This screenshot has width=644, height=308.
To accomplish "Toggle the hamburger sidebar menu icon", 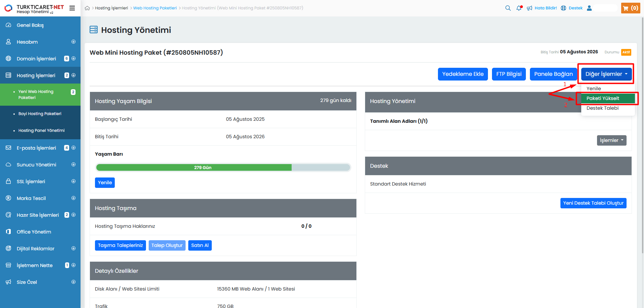I will pos(72,8).
